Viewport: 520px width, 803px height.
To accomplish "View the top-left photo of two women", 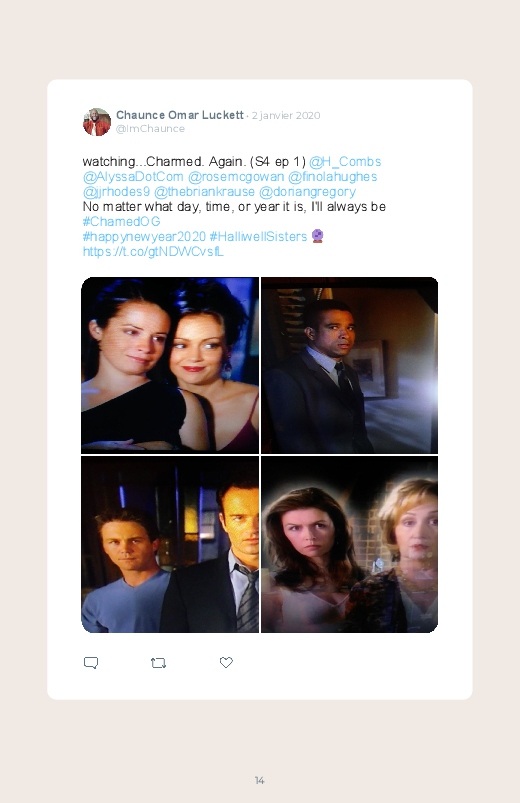I will click(x=170, y=365).
